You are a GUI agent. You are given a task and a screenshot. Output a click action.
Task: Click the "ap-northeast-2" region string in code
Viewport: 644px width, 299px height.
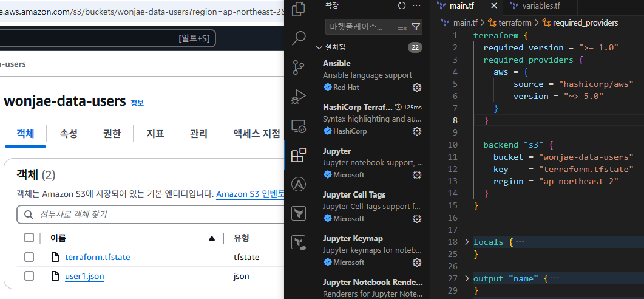(x=578, y=181)
